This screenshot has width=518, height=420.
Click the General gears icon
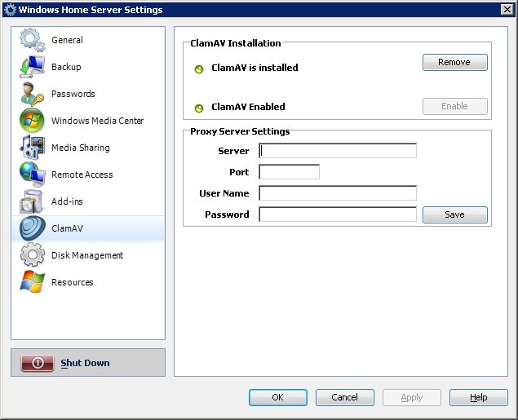click(x=32, y=40)
